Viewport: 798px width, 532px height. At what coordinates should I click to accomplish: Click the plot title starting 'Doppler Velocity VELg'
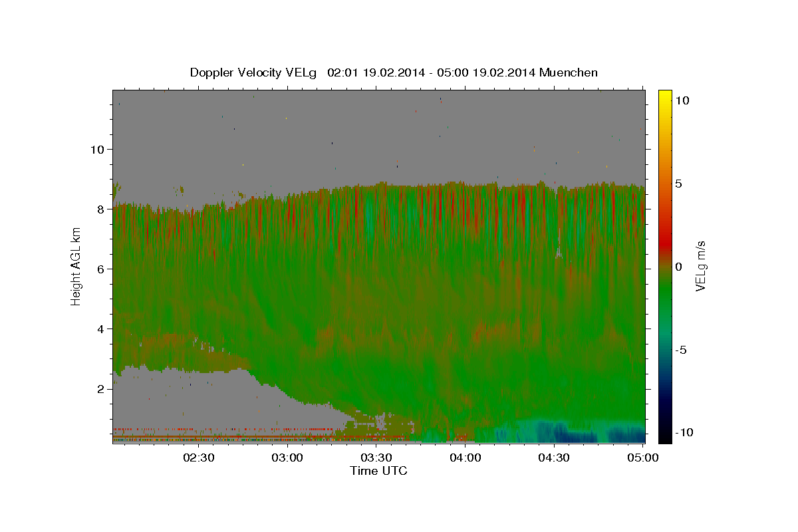[x=394, y=72]
